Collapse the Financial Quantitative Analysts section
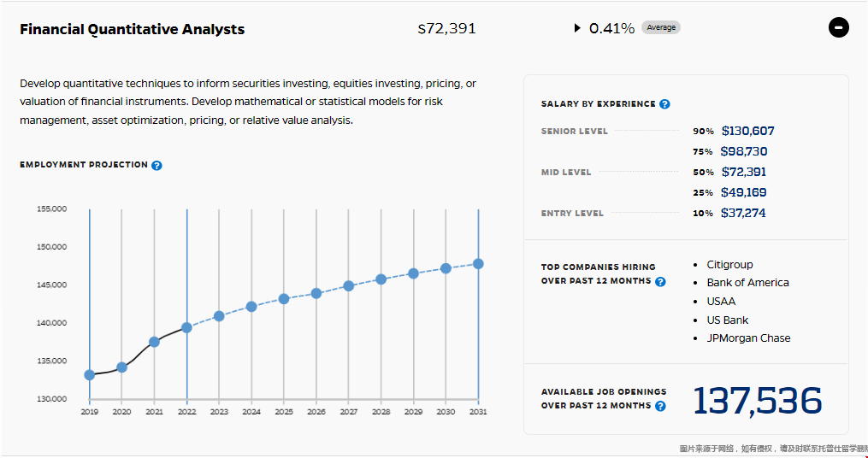868x458 pixels. tap(839, 28)
